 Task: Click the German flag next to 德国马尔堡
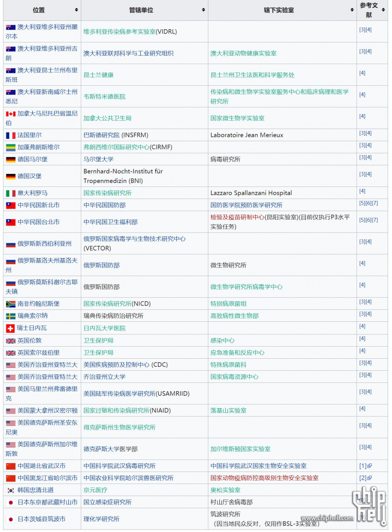click(11, 160)
